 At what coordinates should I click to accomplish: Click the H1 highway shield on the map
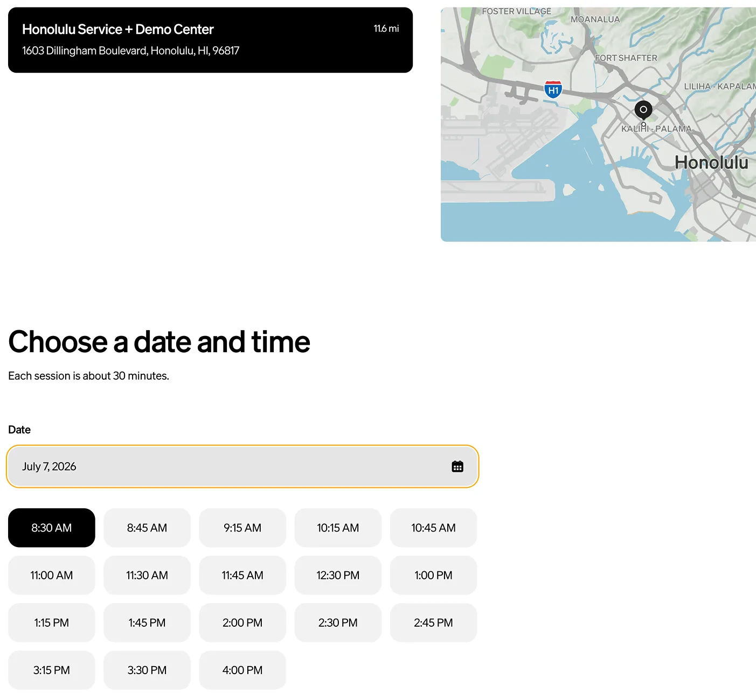553,89
